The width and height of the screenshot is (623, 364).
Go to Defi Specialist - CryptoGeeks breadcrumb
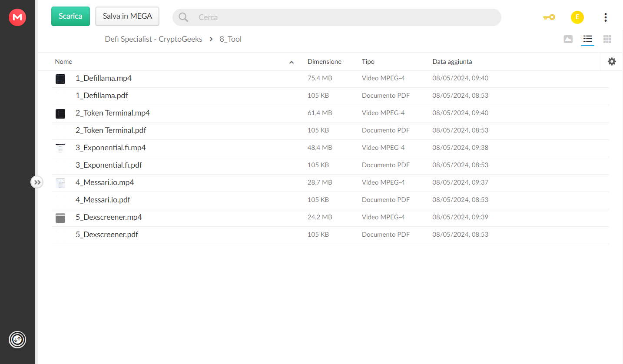(x=153, y=39)
